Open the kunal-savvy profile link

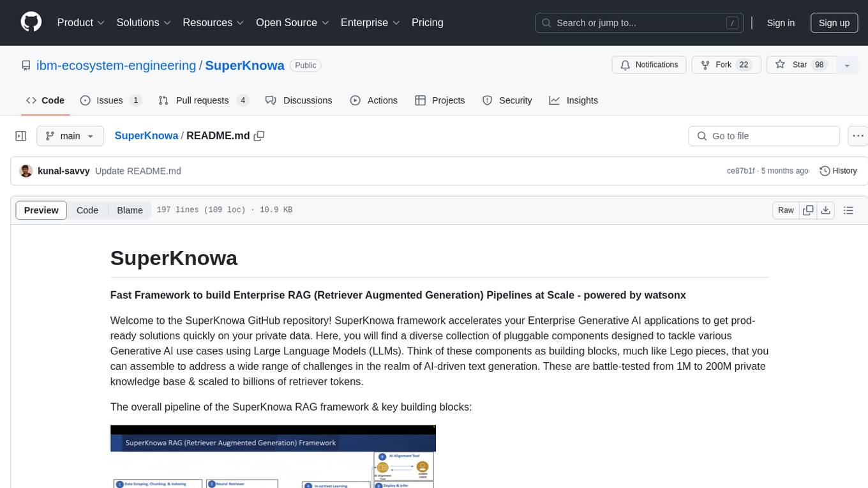[x=64, y=171]
